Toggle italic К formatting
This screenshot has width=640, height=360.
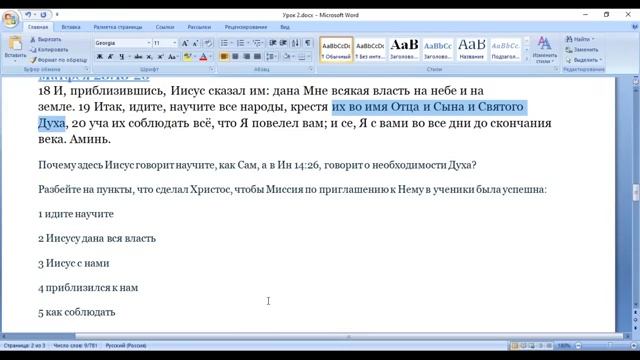[110, 57]
